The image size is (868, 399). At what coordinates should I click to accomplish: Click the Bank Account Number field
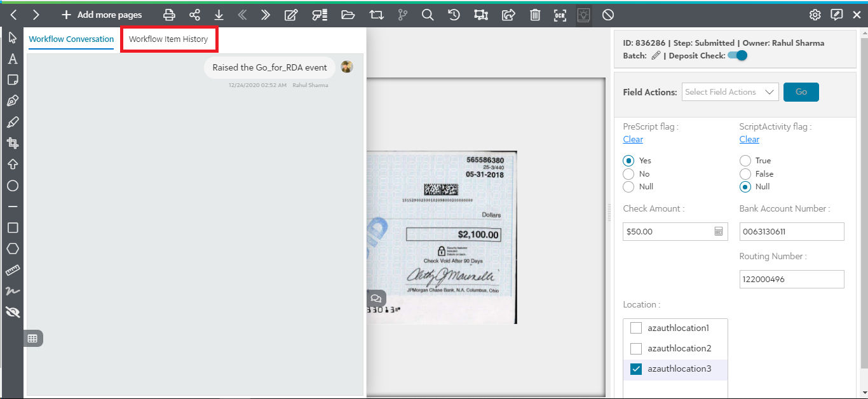tap(792, 231)
